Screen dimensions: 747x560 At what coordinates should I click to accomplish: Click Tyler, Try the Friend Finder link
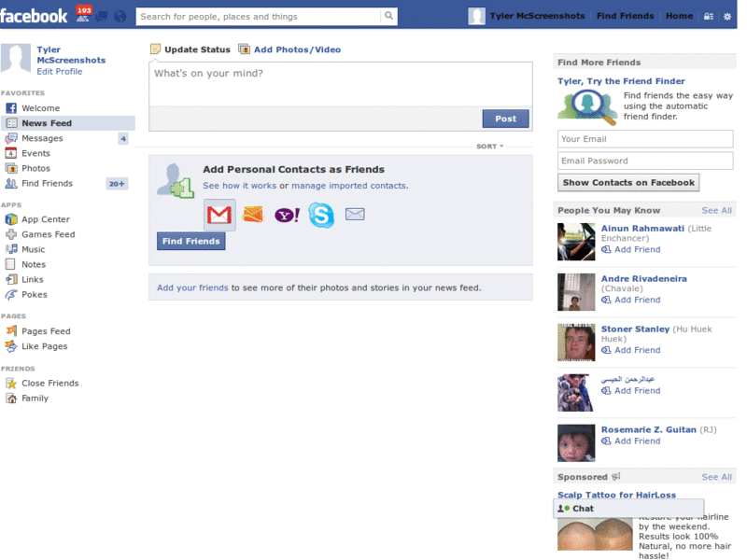click(x=621, y=81)
